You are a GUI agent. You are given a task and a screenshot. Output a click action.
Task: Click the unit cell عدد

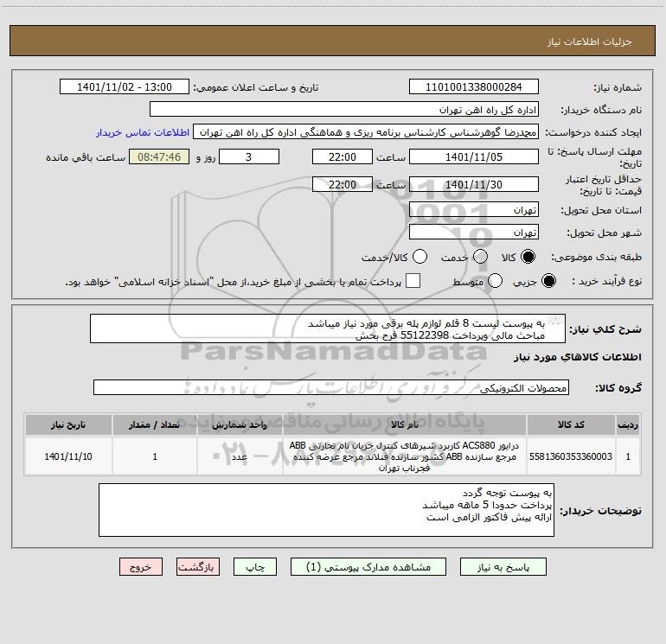[240, 456]
